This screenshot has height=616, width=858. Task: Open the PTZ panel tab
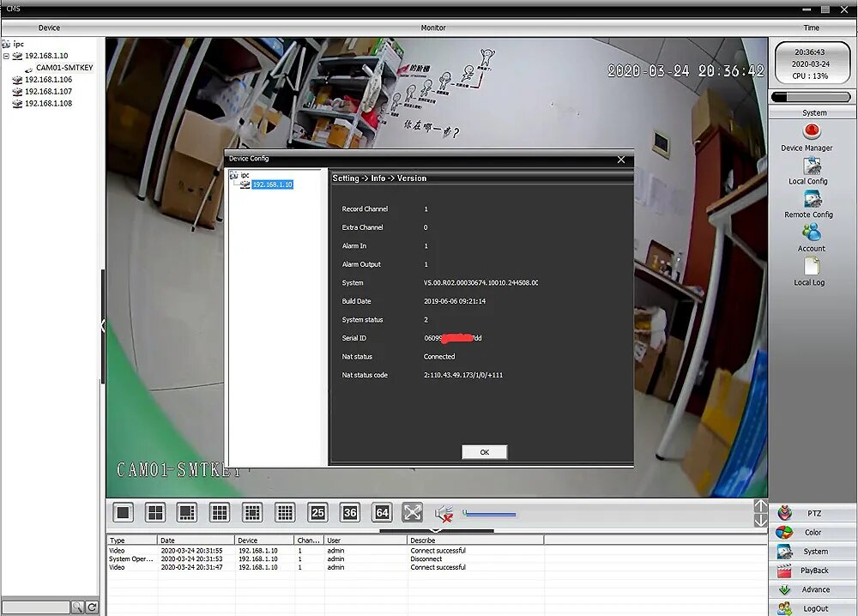pyautogui.click(x=813, y=513)
